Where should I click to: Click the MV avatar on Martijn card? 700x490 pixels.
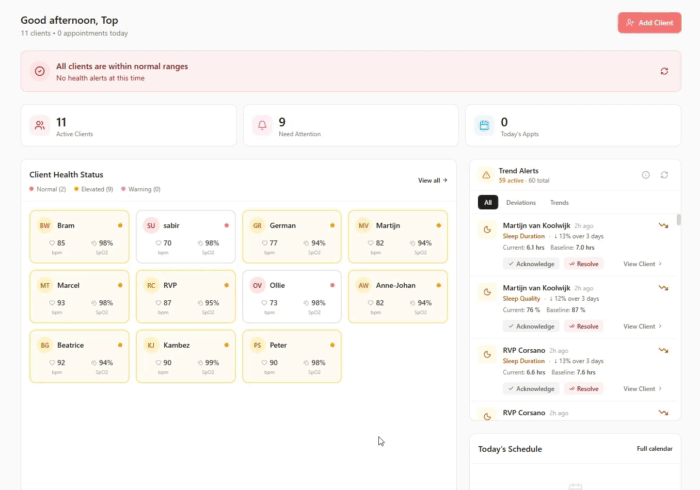(x=364, y=225)
